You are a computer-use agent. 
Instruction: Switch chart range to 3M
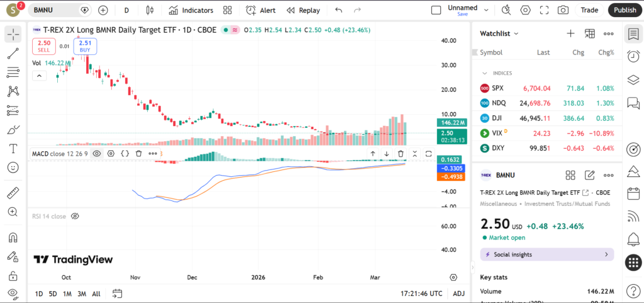[82, 294]
